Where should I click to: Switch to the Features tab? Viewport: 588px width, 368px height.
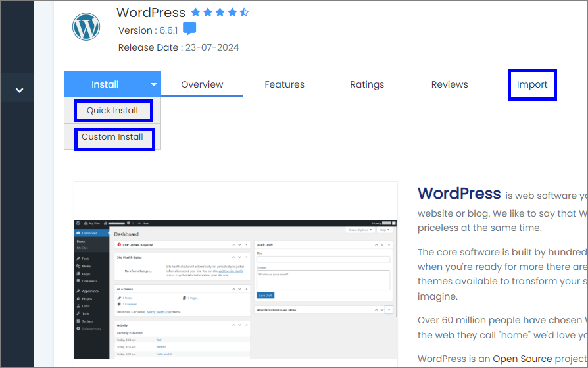(x=285, y=84)
